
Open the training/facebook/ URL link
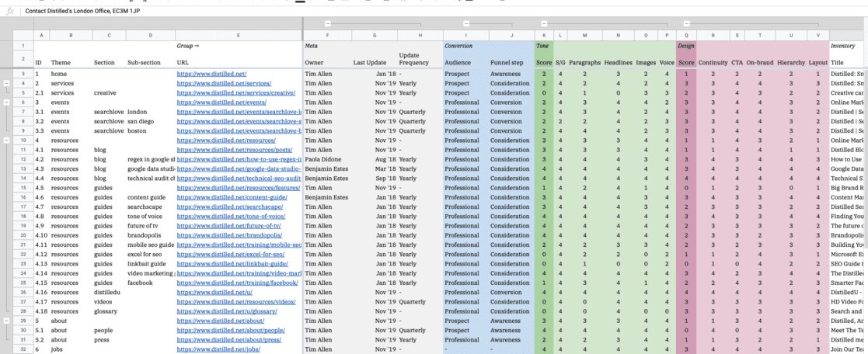(237, 283)
